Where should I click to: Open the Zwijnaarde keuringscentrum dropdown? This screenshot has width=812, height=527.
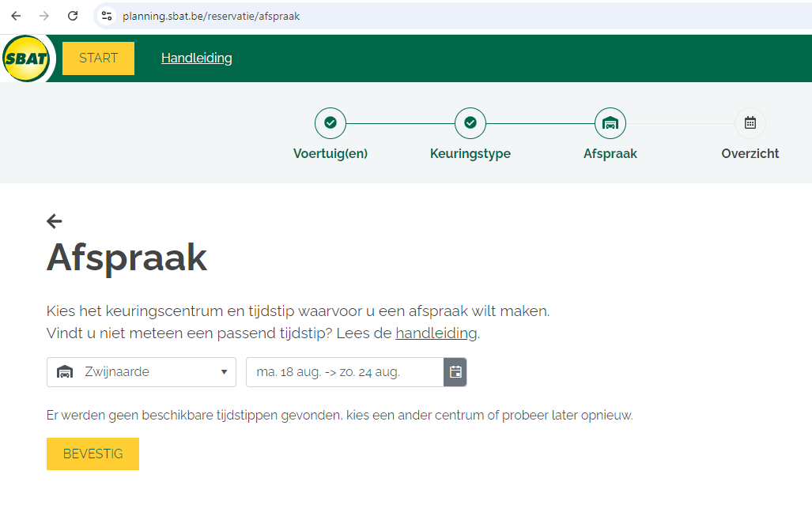point(141,372)
